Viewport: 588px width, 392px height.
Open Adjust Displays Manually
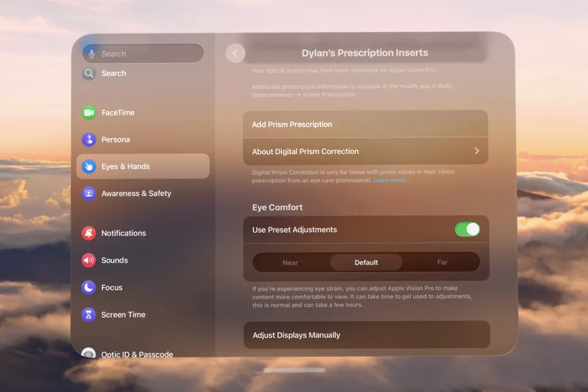click(296, 335)
